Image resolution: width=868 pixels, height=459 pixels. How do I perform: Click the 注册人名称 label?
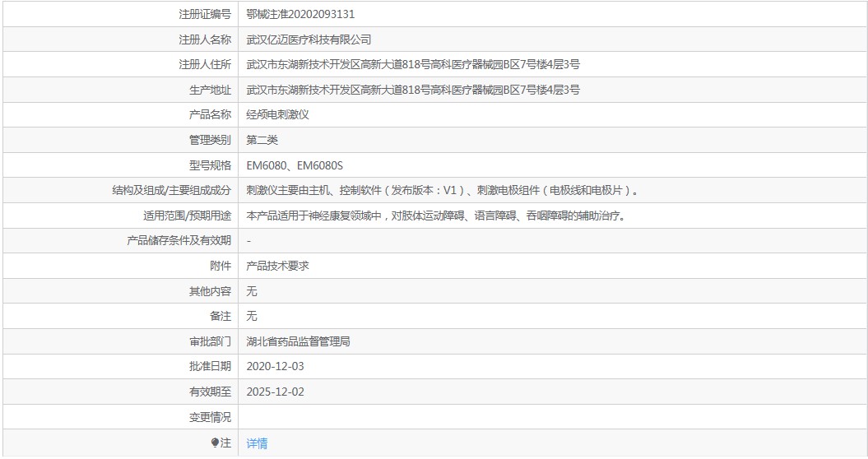tap(205, 39)
